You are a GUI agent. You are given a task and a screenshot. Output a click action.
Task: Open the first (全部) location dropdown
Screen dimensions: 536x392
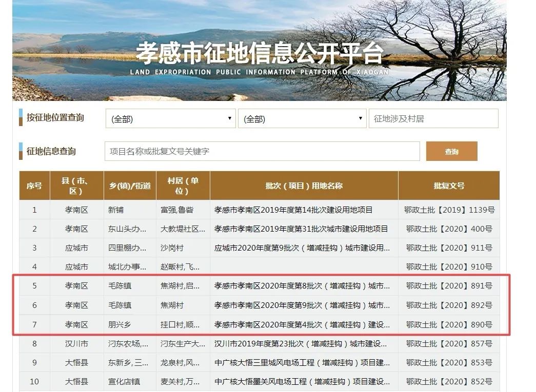[170, 119]
